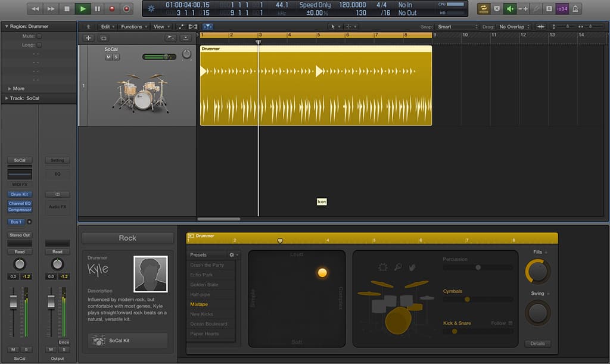
Task: Collapse the Region: Drummer inspector section
Action: click(7, 26)
